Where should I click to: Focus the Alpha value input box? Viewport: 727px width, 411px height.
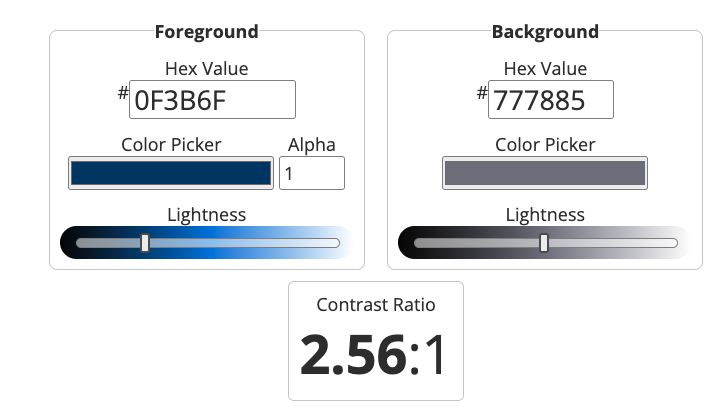coord(312,173)
